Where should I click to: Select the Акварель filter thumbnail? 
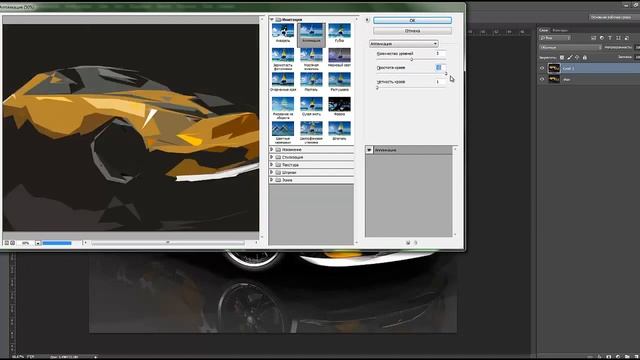coord(283,31)
